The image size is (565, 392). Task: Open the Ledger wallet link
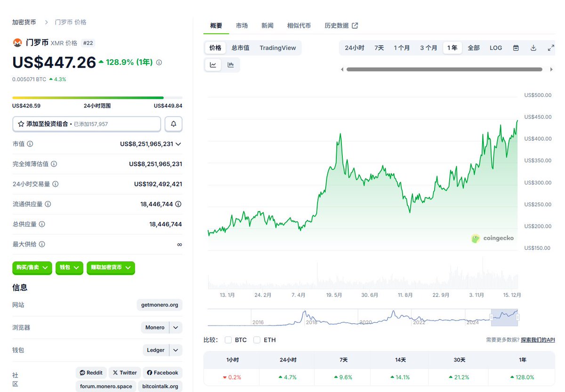pyautogui.click(x=155, y=350)
